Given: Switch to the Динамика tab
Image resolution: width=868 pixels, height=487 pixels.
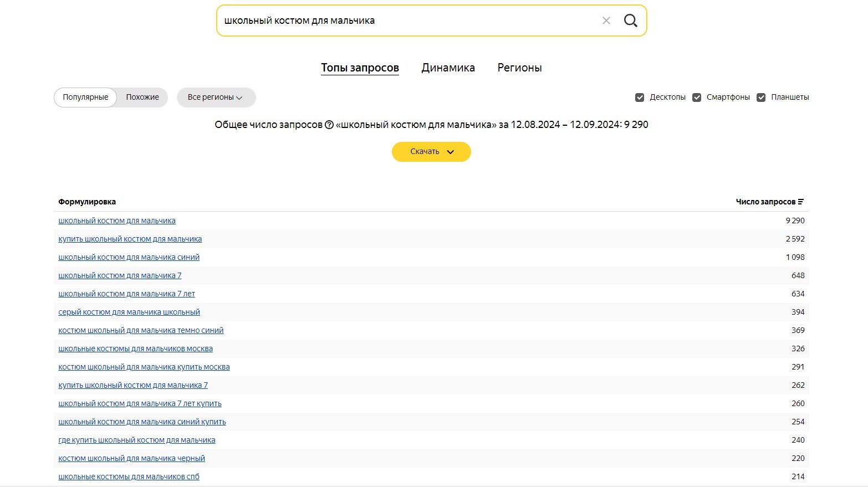Looking at the screenshot, I should tap(448, 68).
